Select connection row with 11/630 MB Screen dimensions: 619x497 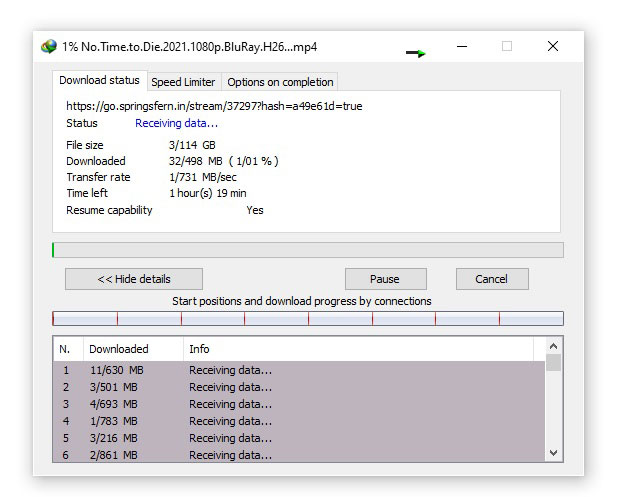click(299, 370)
